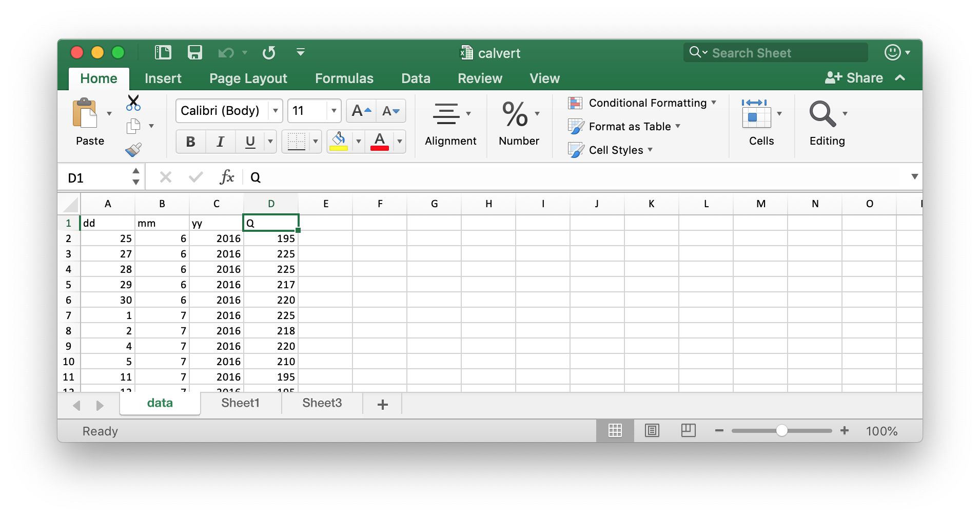Click the Redo arrow icon
This screenshot has height=518, width=980.
[269, 52]
